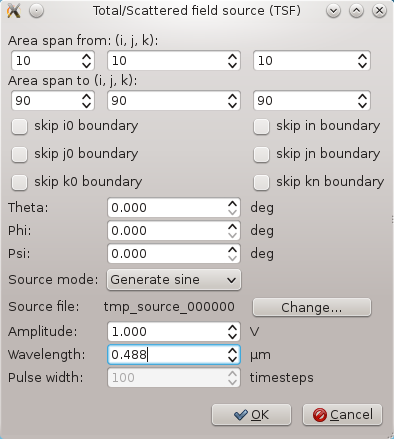Click the round pin button beside the app icon
The height and width of the screenshot is (439, 394).
[36, 11]
